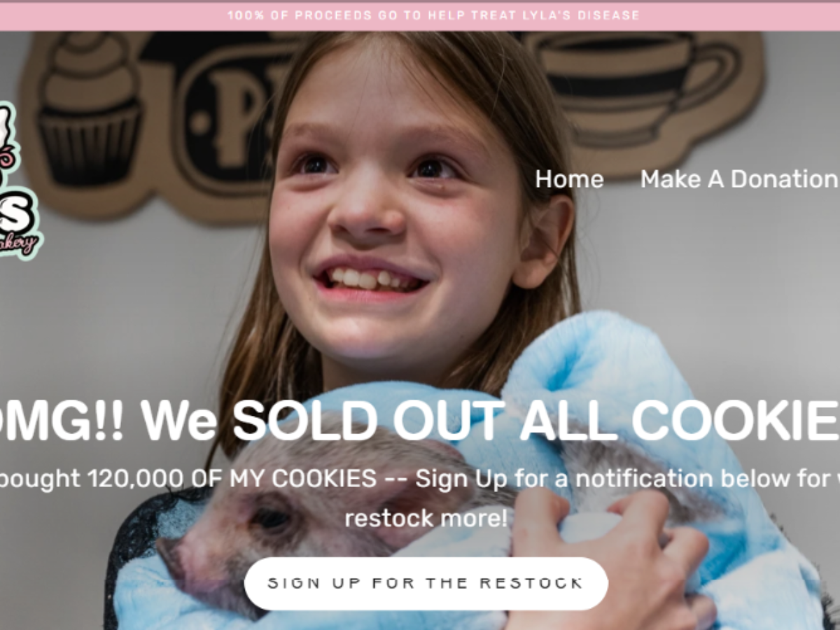Open the Make A Donation page

[x=740, y=179]
